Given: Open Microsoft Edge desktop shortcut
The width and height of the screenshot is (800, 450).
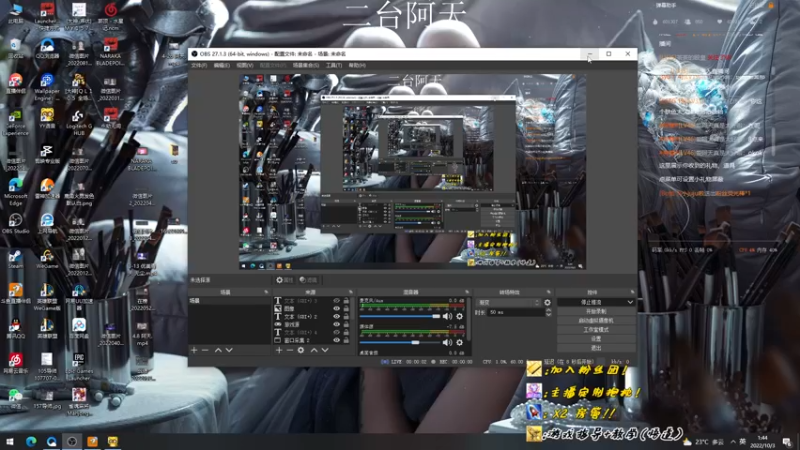Looking at the screenshot, I should pos(15,192).
